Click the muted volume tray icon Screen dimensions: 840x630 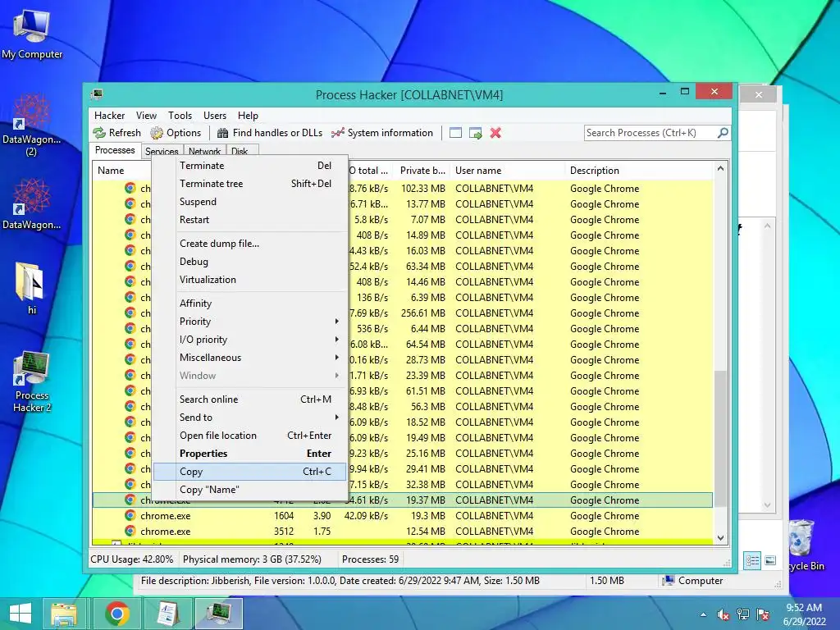724,614
